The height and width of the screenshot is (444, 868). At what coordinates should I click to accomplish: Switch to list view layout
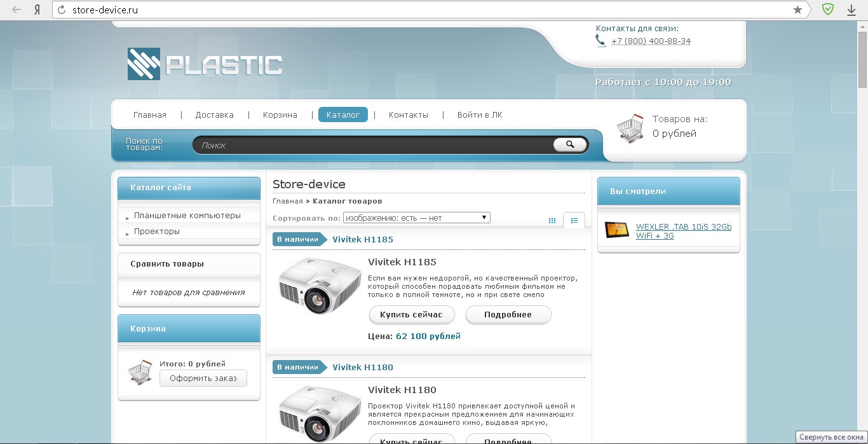[x=574, y=221]
